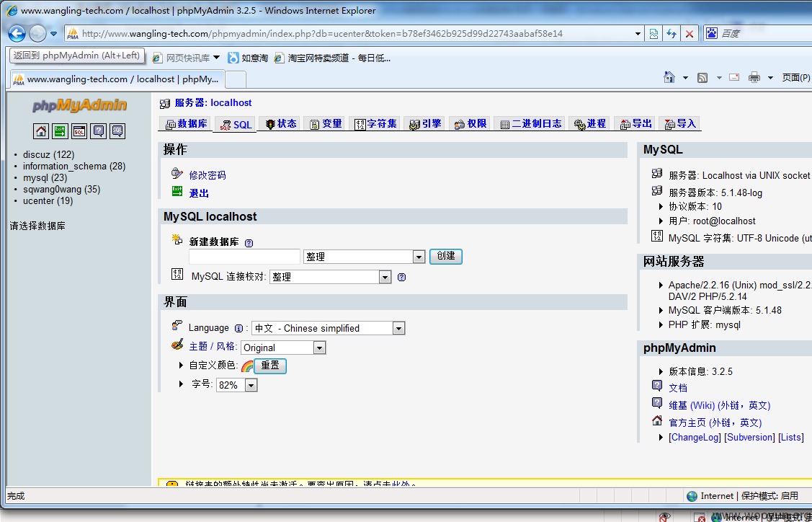The height and width of the screenshot is (522, 812).
Task: Click the info icon beside Language
Action: coord(238,328)
